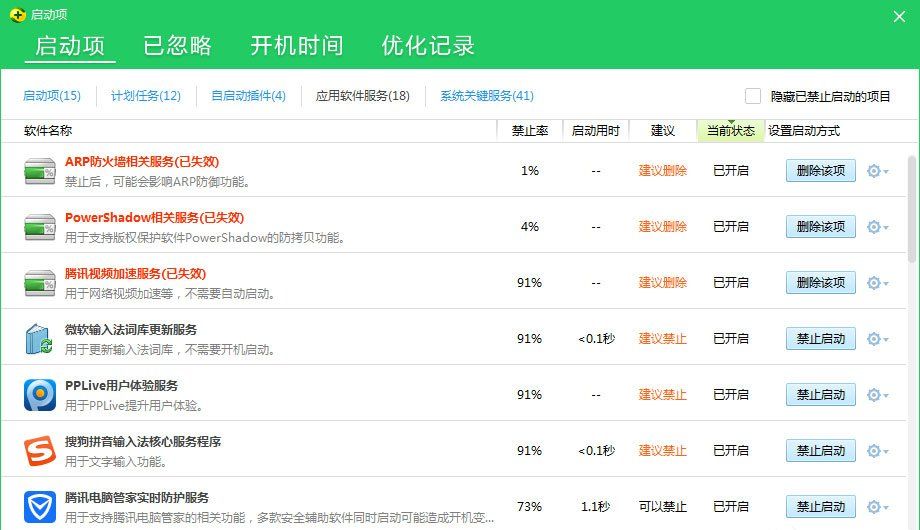Click 禁止启动 for PPLive用户体验服务
Image resolution: width=920 pixels, height=530 pixels.
pyautogui.click(x=821, y=395)
